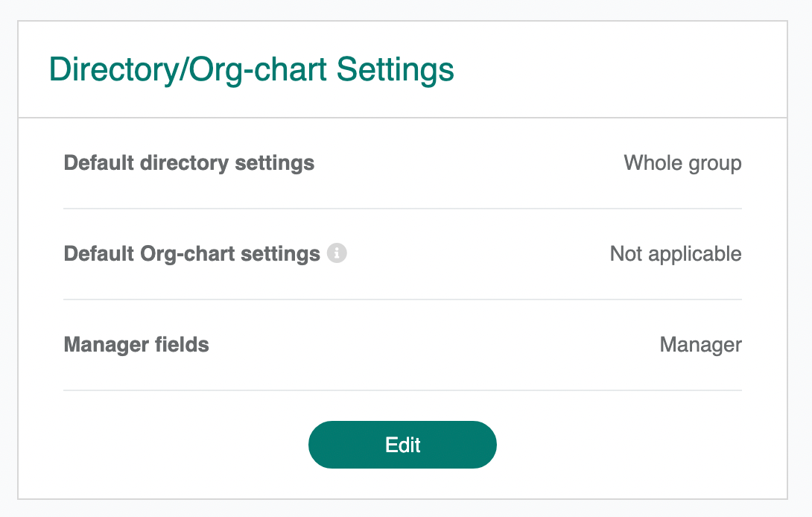The height and width of the screenshot is (517, 812).
Task: Select the Default Org-chart settings label
Action: [x=192, y=254]
